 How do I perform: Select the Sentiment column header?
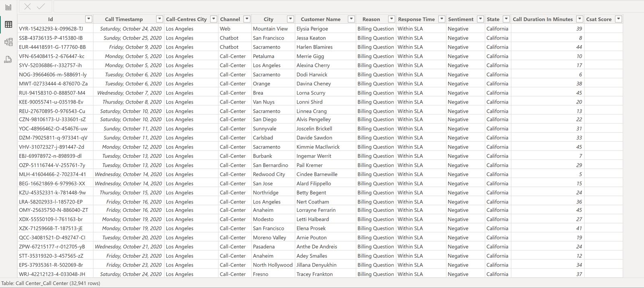(461, 19)
